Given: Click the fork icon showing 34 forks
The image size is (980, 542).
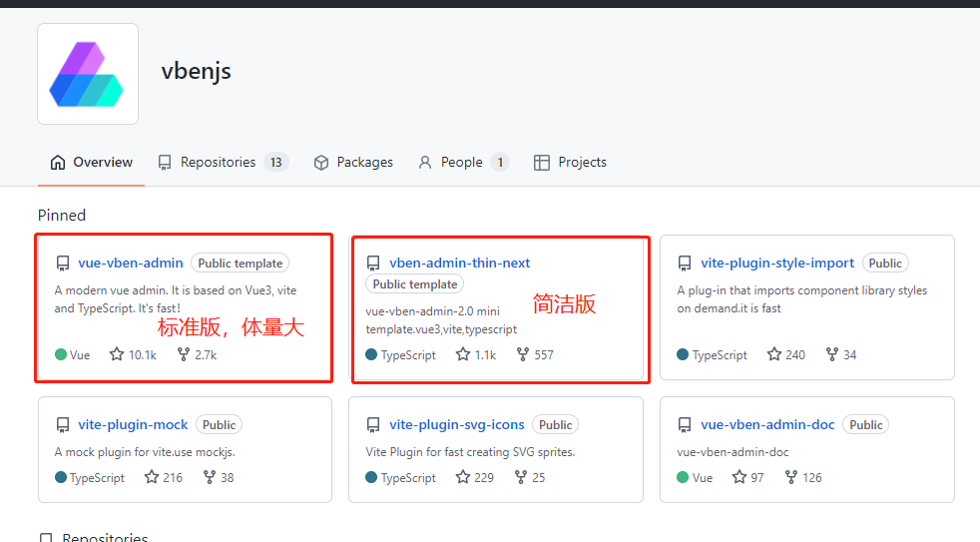Looking at the screenshot, I should tap(832, 354).
